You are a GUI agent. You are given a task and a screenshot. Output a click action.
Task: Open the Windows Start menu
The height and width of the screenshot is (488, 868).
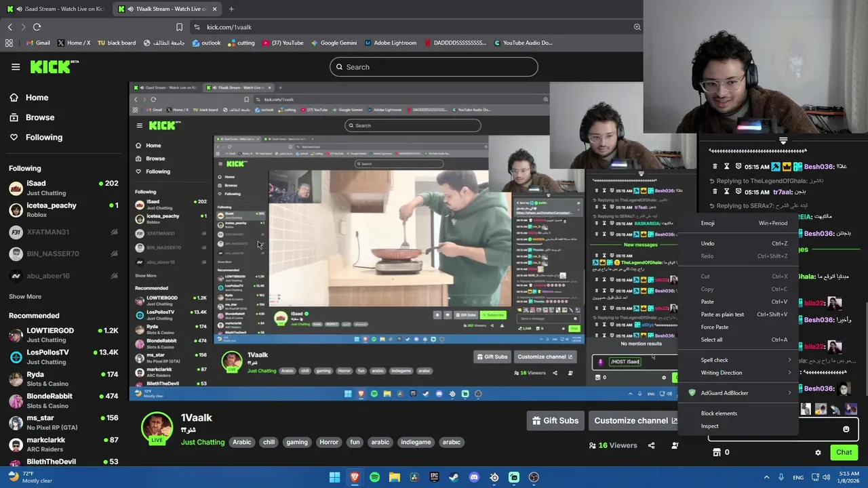[334, 477]
